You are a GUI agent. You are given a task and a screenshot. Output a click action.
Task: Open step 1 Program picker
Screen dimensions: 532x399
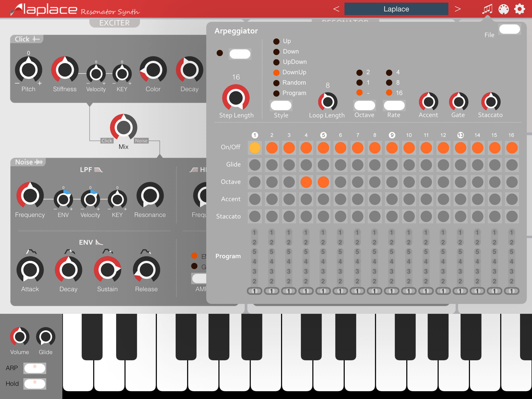(x=254, y=291)
